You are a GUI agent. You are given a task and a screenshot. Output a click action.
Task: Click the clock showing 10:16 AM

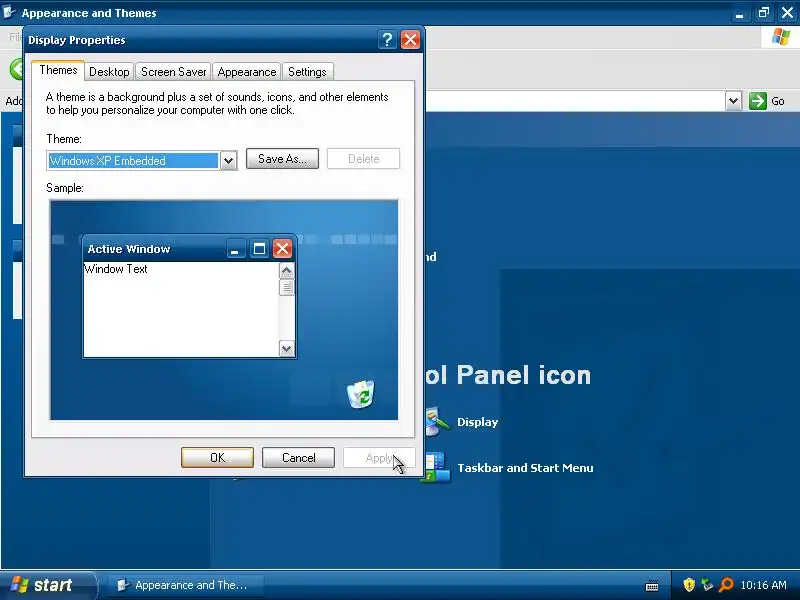pos(763,585)
